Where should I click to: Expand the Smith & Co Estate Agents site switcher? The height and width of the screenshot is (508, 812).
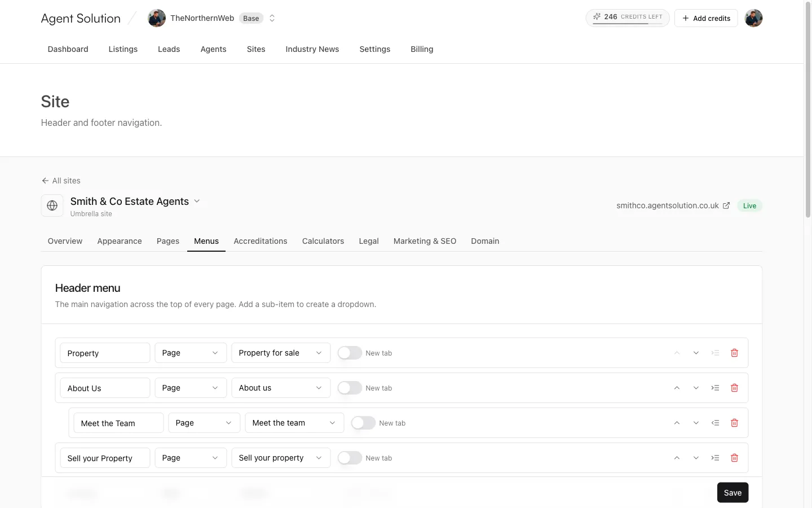pyautogui.click(x=197, y=201)
